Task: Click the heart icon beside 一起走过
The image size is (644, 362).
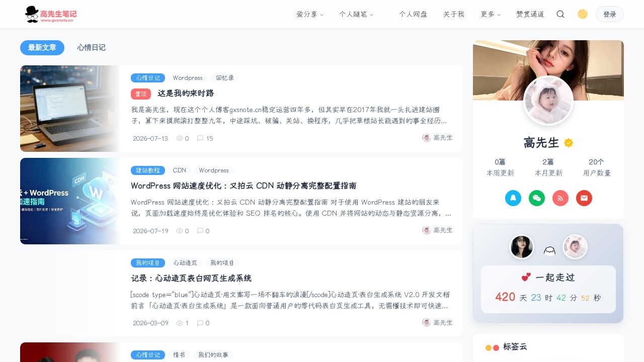Action: coord(526,277)
